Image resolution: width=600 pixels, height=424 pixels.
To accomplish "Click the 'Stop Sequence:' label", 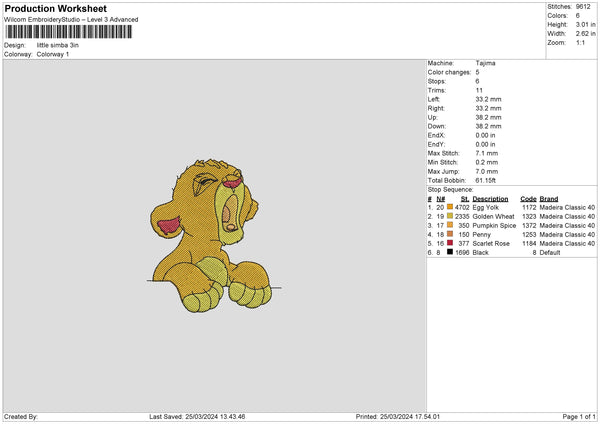I will pos(450,190).
